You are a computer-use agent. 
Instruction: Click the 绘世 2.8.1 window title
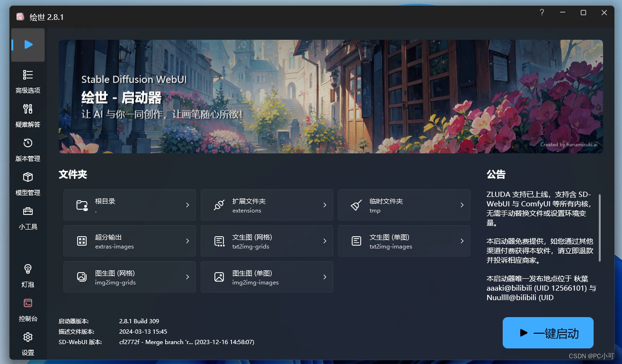(46, 17)
